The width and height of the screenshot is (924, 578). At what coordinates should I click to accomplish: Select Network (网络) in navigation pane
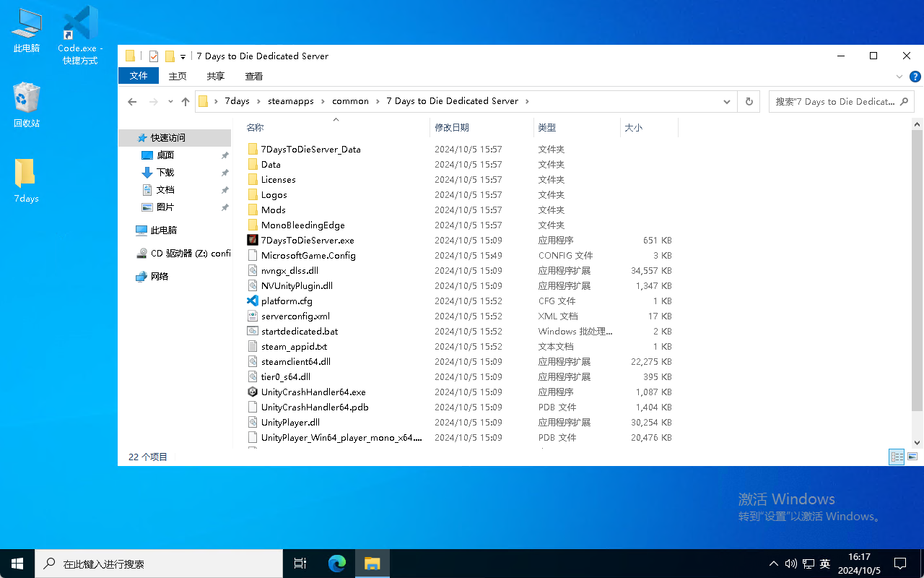pos(159,276)
